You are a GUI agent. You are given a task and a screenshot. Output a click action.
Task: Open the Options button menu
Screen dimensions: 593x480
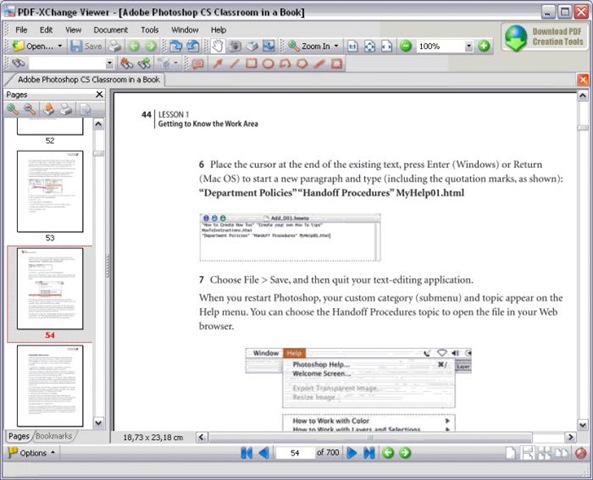point(32,453)
